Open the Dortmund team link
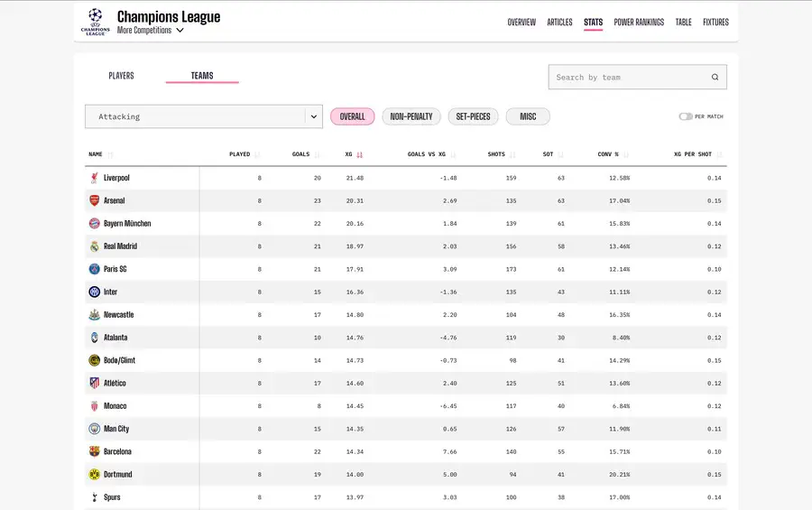Image resolution: width=812 pixels, height=510 pixels. (117, 474)
